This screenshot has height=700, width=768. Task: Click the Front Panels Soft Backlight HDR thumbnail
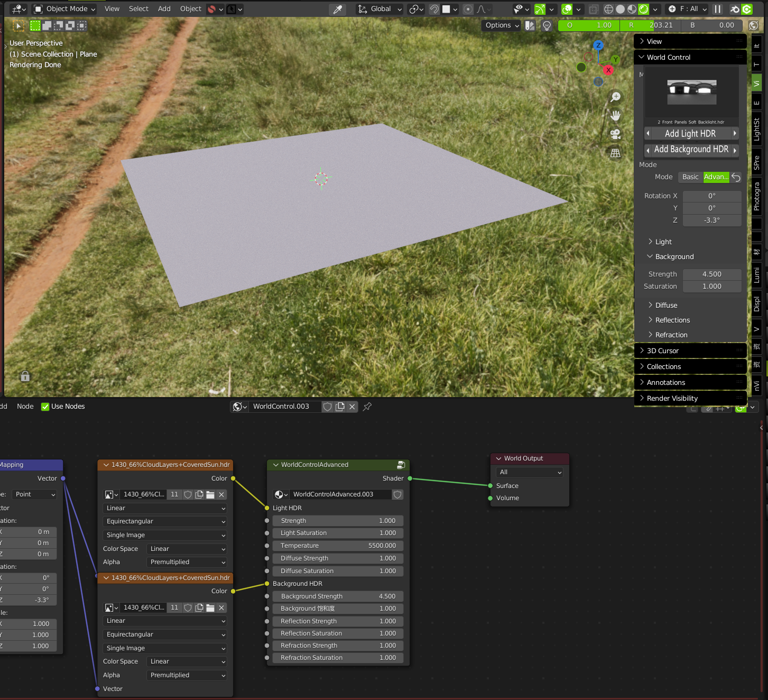[x=691, y=93]
